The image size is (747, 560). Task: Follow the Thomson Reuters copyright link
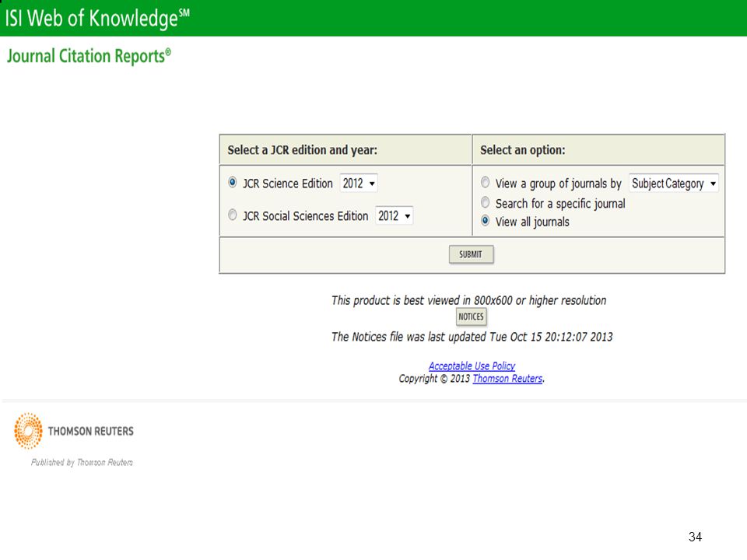(507, 379)
